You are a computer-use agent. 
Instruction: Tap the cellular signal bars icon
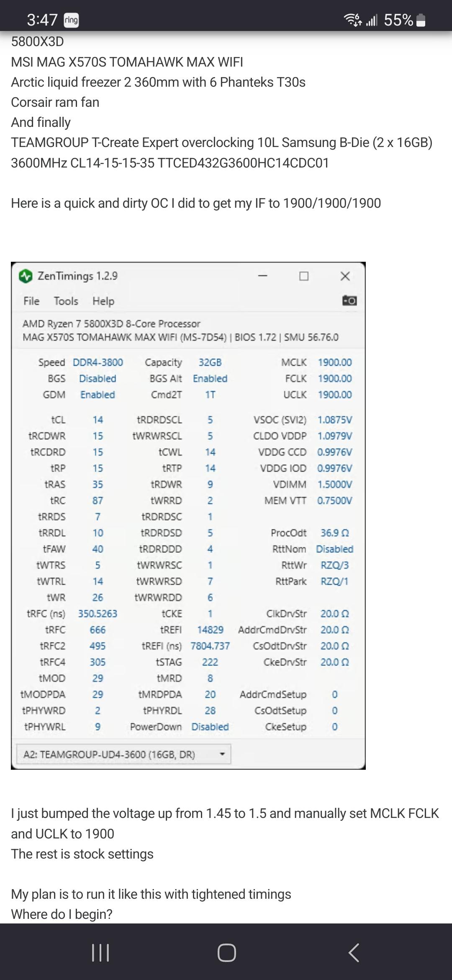click(x=372, y=20)
